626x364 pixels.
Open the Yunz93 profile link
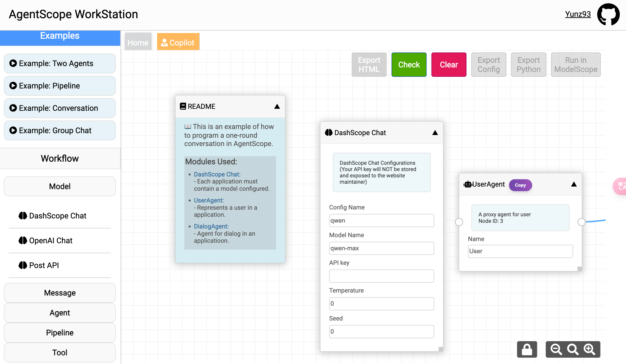point(578,14)
